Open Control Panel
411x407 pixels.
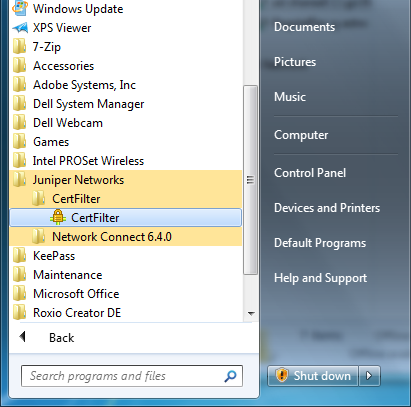[x=310, y=173]
